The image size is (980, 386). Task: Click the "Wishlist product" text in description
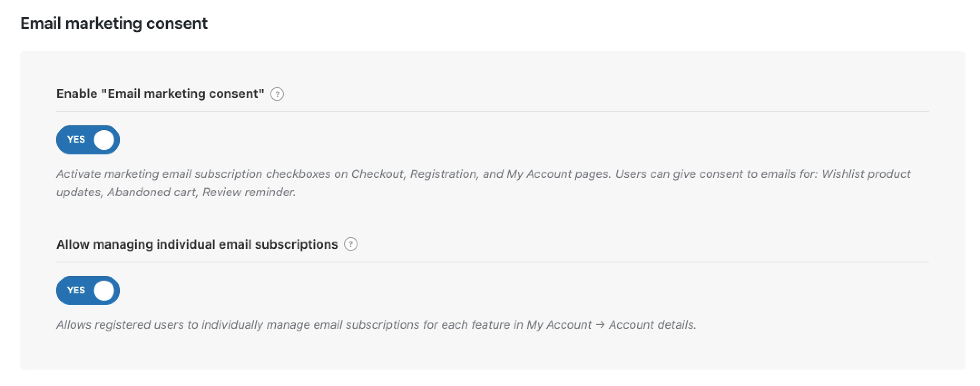pos(866,174)
